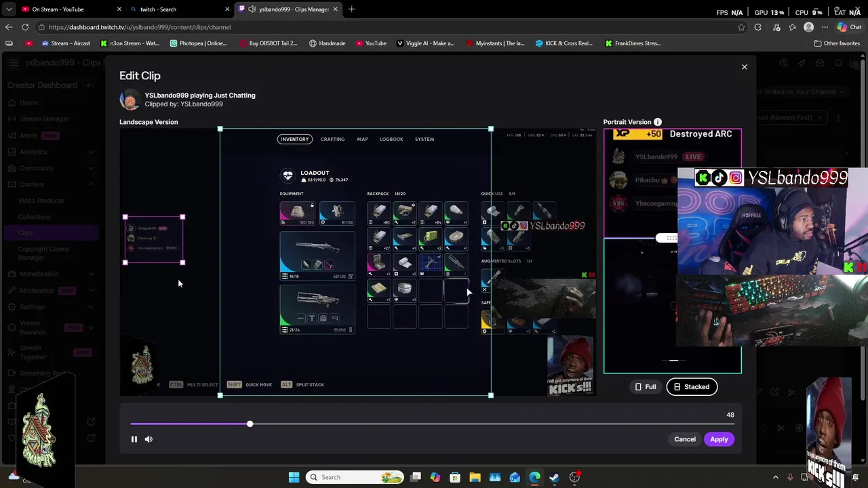The height and width of the screenshot is (488, 868).
Task: Select the Full portrait layout
Action: coord(645,387)
